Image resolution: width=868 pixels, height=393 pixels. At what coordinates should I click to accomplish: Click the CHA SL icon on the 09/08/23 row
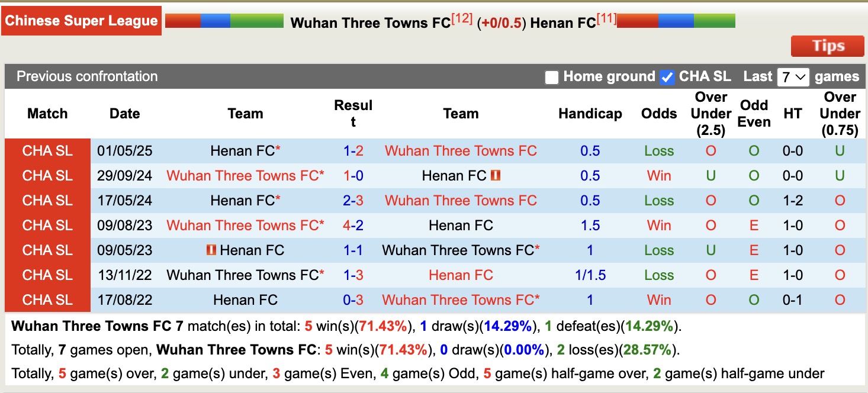coord(47,225)
